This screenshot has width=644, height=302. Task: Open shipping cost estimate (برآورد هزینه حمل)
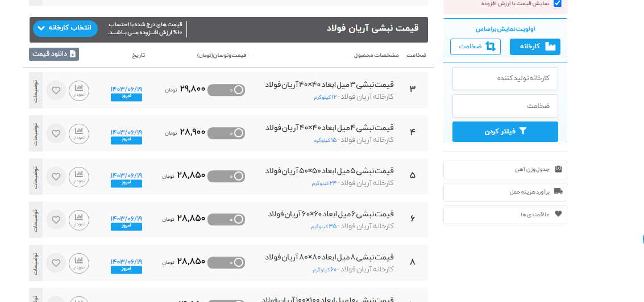(x=505, y=192)
